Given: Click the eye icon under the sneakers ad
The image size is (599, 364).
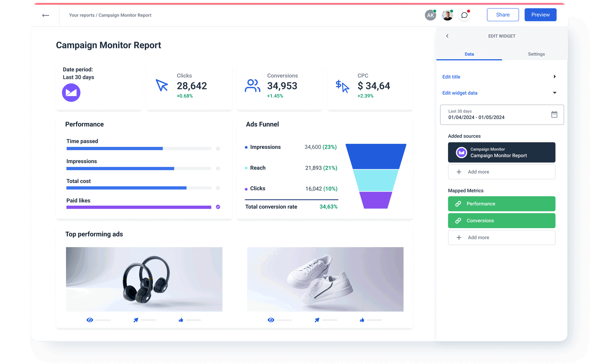Looking at the screenshot, I should pos(271,320).
